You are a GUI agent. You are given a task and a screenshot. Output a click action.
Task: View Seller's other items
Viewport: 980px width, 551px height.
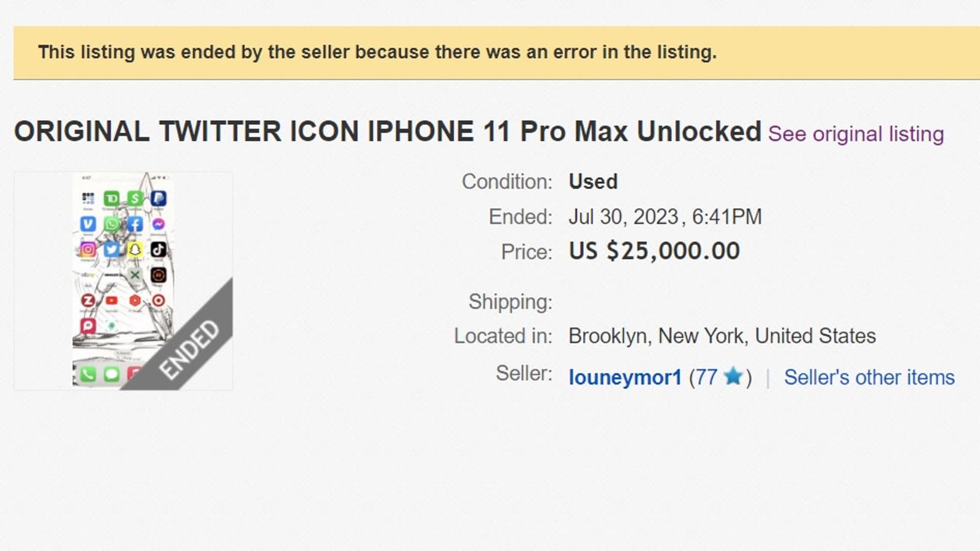point(869,377)
